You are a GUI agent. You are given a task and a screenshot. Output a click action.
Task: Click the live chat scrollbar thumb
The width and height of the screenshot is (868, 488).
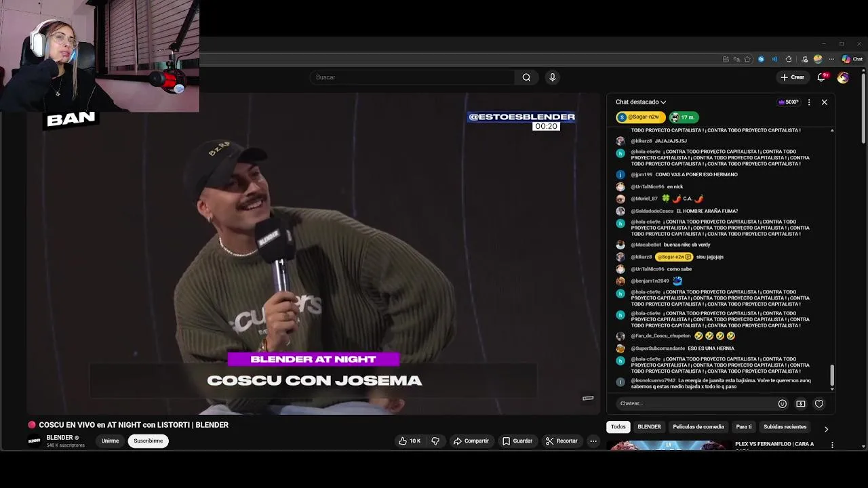[x=832, y=374]
